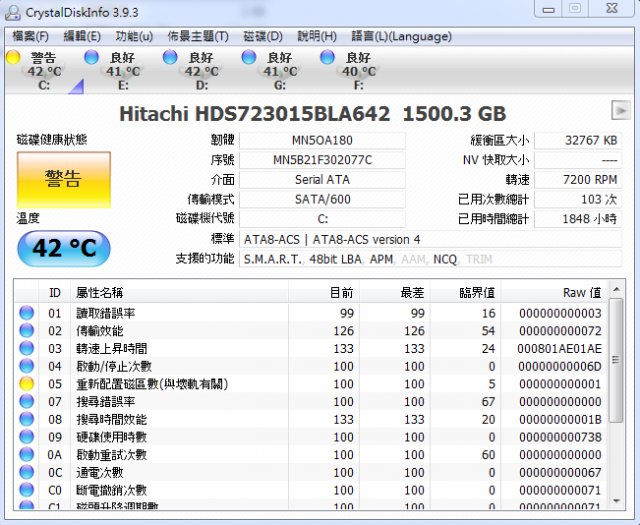Select the 讀取錯誤率 attribute name
The width and height of the screenshot is (640, 525).
click(106, 314)
